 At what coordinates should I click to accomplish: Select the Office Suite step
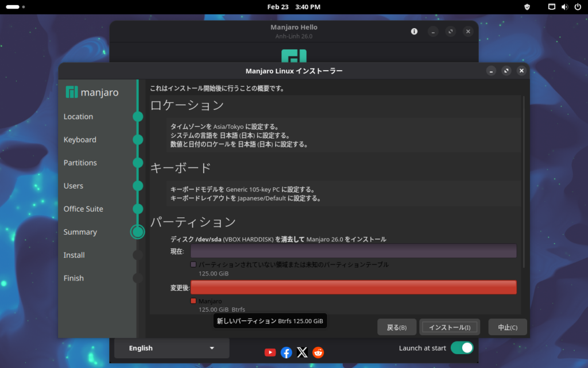tap(83, 209)
